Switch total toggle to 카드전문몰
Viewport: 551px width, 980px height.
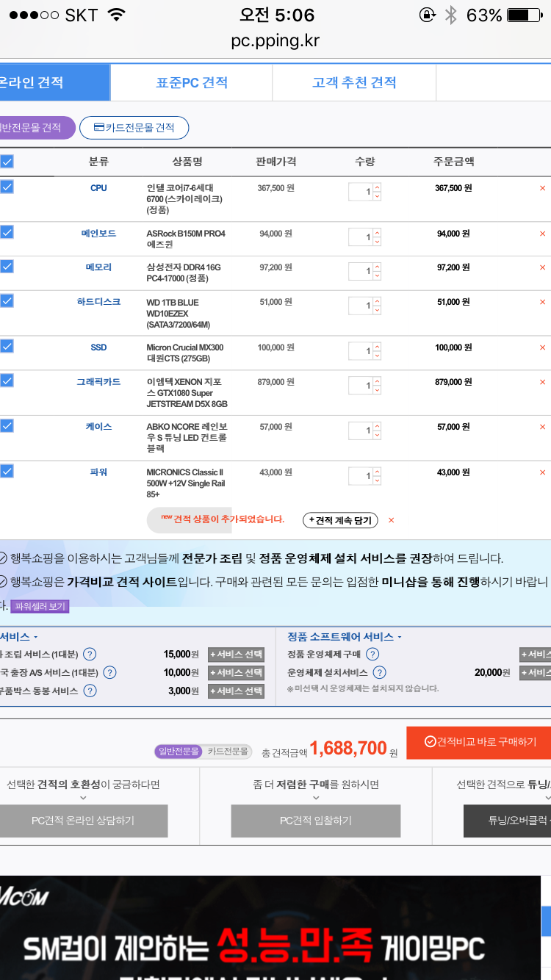pyautogui.click(x=228, y=752)
